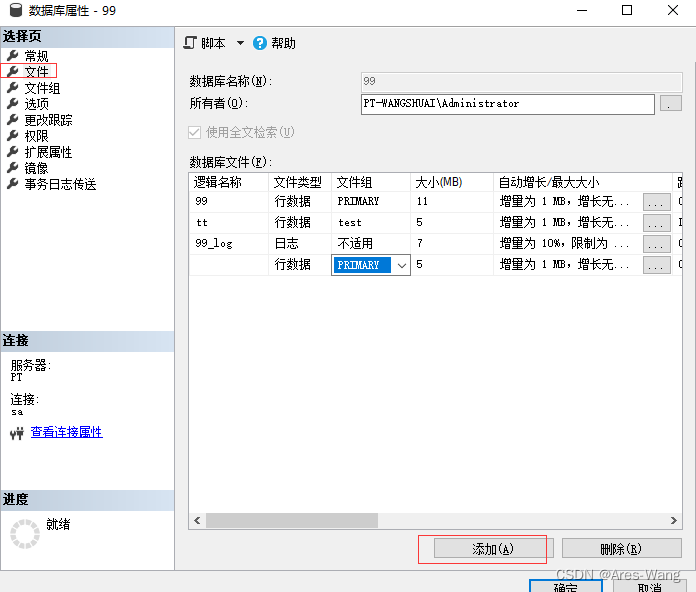Screen dimensions: 696x592
Task: Click the blue help question icon
Action: (x=260, y=43)
